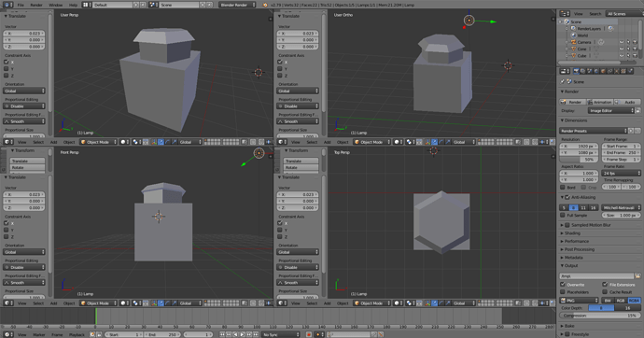Toggle Cube visibility eye icon in outliner
644x338 pixels.
(622, 55)
